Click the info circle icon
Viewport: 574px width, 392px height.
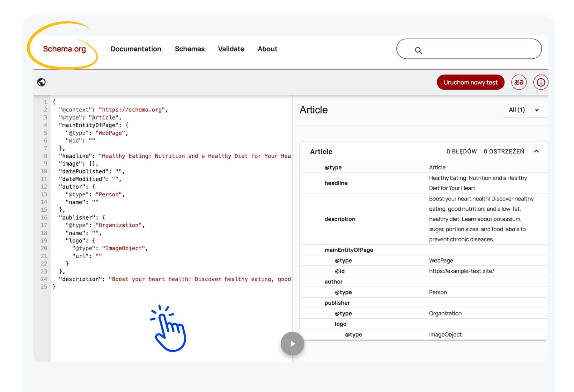[541, 82]
